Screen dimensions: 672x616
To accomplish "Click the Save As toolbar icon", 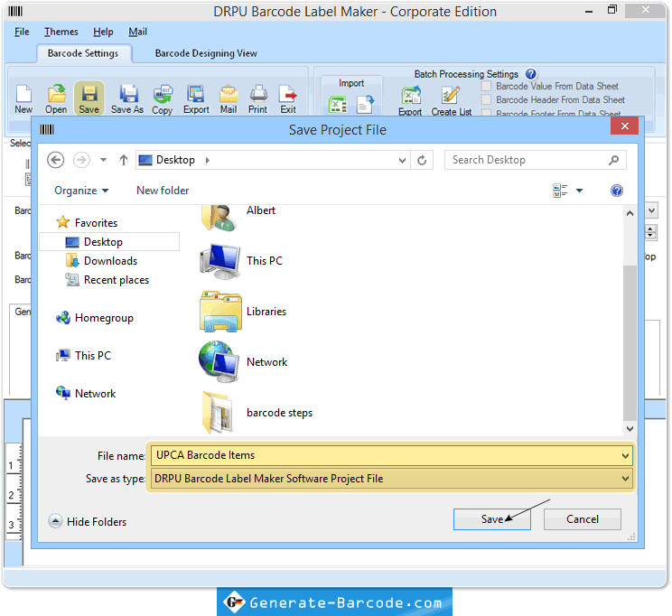I will 127,99.
